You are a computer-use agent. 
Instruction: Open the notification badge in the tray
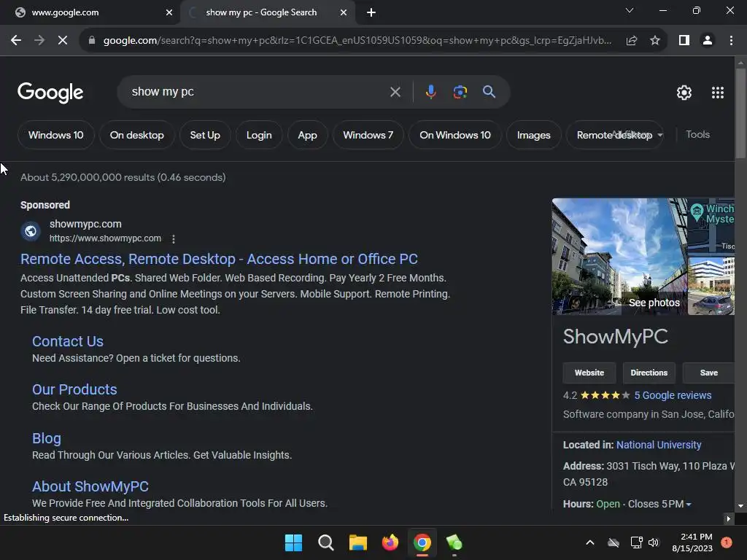click(x=727, y=542)
